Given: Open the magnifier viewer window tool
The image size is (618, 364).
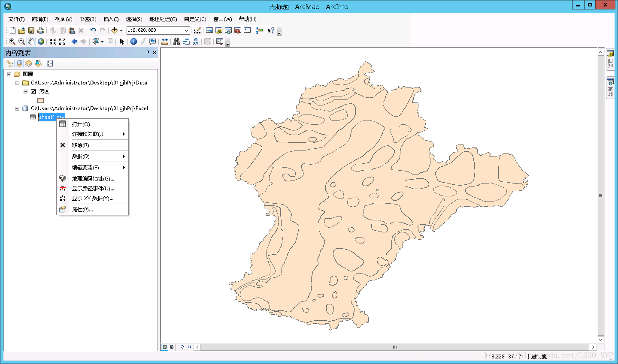Looking at the screenshot, I should click(x=220, y=42).
